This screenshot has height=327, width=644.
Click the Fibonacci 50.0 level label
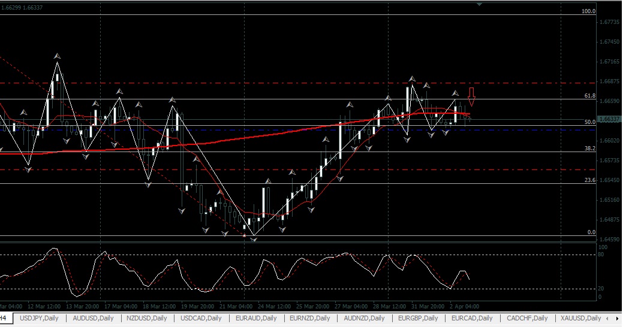(x=590, y=122)
